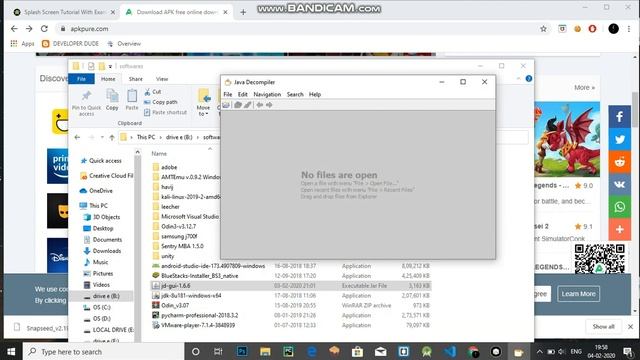Open the File tab in File Explorer
This screenshot has width=640, height=360.
[82, 79]
